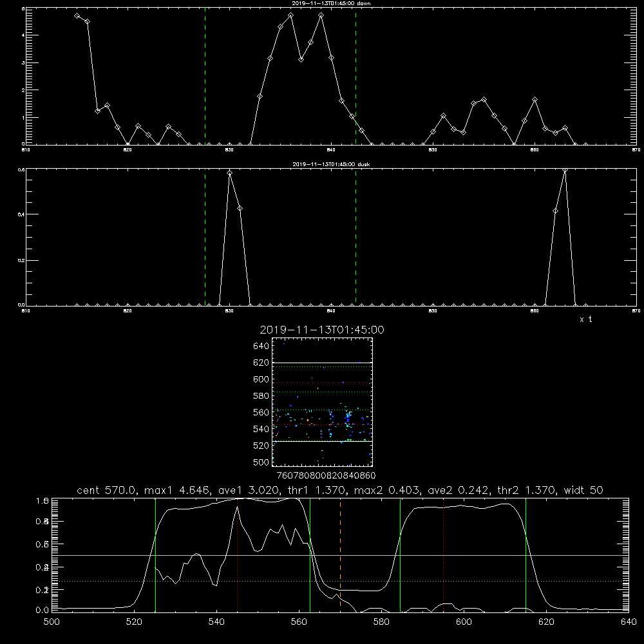Image resolution: width=644 pixels, height=644 pixels.
Task: Click x-axis label 640 of bottom plot
Action: 629,622
